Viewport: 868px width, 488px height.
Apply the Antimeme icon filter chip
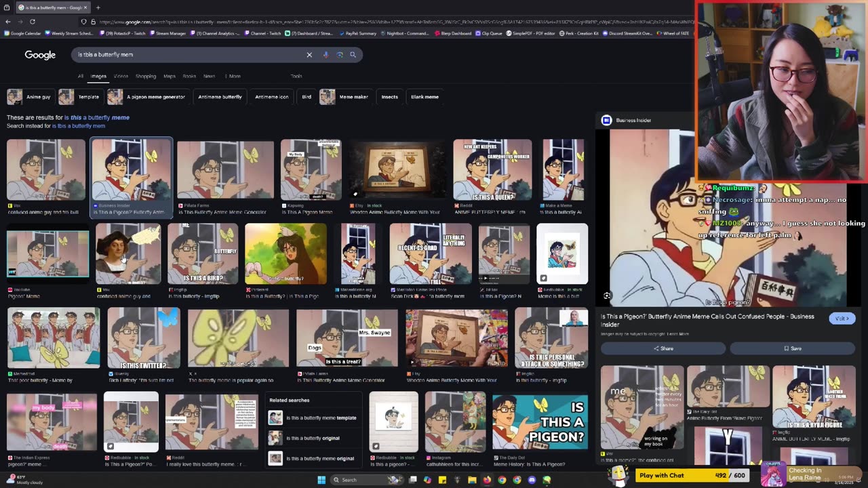271,97
